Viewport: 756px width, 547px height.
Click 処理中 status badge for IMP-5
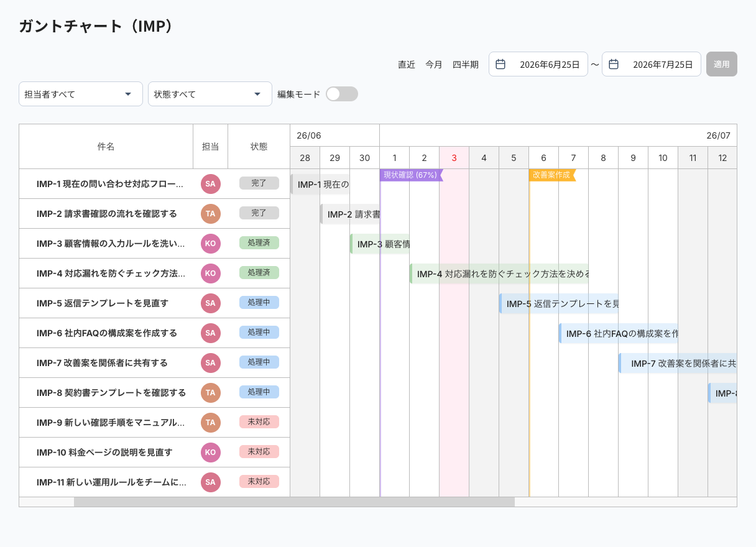(x=259, y=303)
